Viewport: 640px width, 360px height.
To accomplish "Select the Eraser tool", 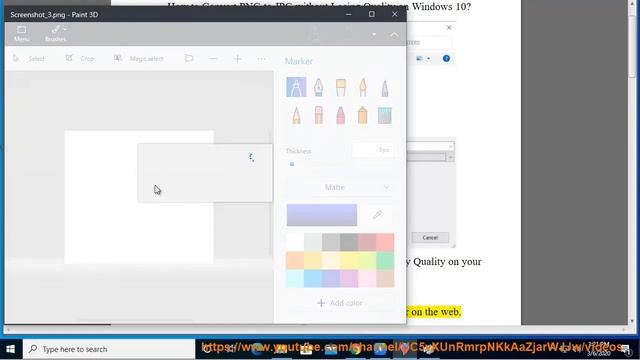I will pyautogui.click(x=318, y=115).
